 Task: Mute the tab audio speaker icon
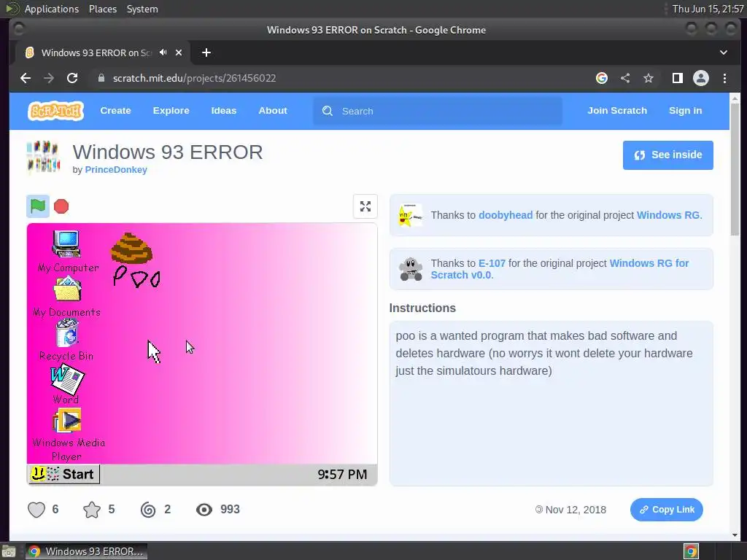pos(163,52)
